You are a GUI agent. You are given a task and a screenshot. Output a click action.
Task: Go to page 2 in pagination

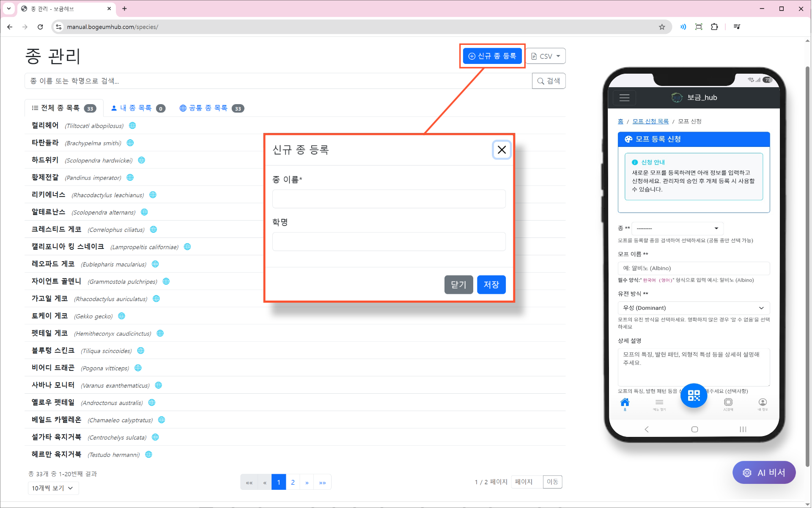click(293, 482)
